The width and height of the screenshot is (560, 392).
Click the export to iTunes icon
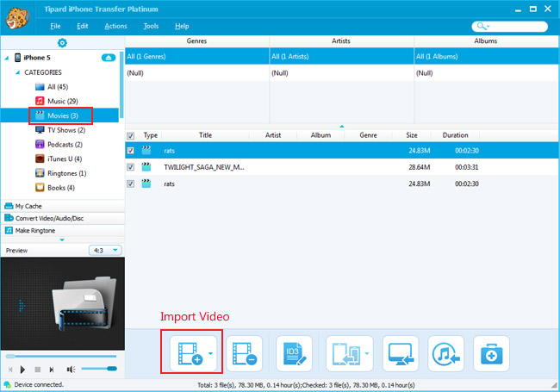click(445, 353)
